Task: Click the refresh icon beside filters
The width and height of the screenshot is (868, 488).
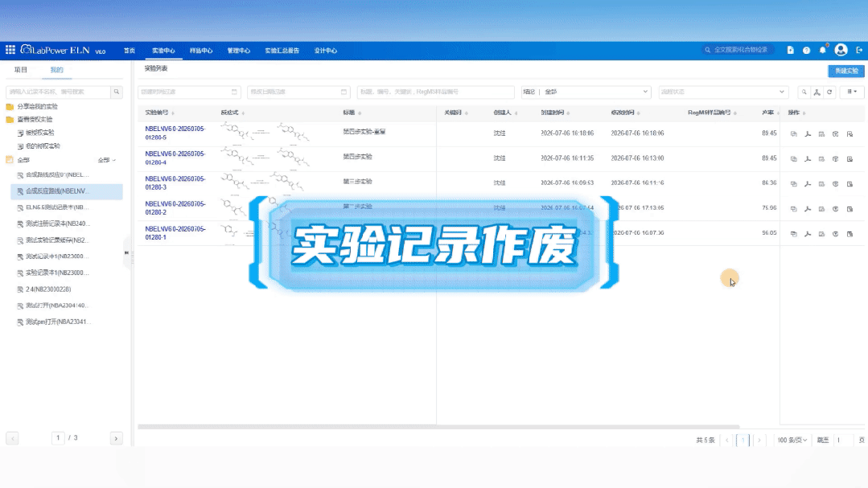Action: pos(829,92)
